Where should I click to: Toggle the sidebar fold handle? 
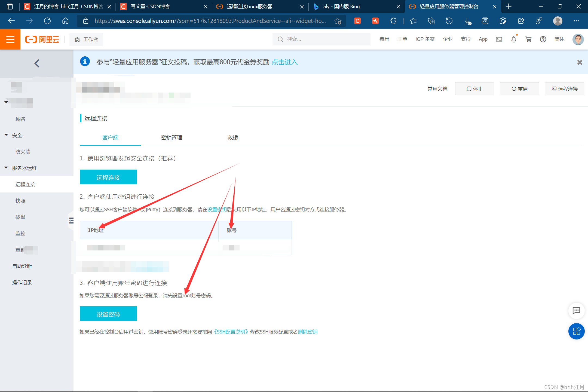point(71,220)
